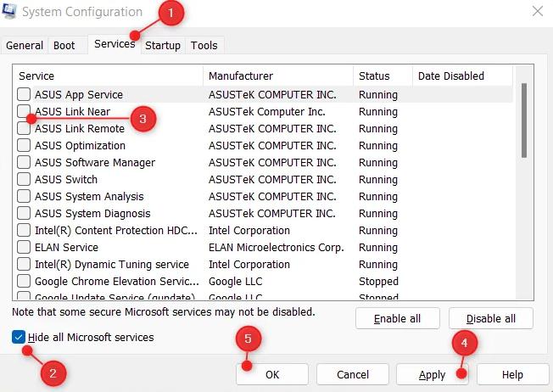Toggle ASUS Software Manager checkbox
Viewport: 553px width, 392px height.
click(24, 162)
